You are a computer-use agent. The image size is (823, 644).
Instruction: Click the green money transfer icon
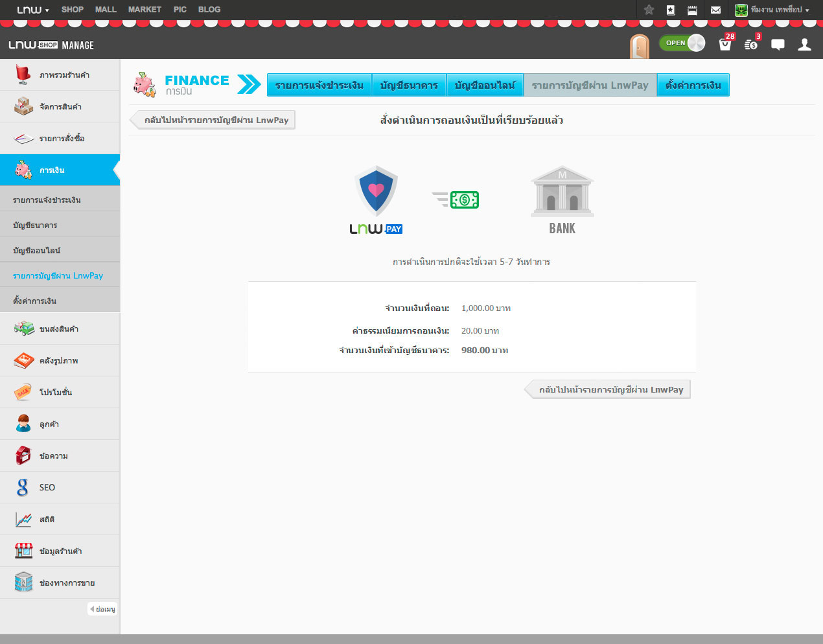(456, 200)
